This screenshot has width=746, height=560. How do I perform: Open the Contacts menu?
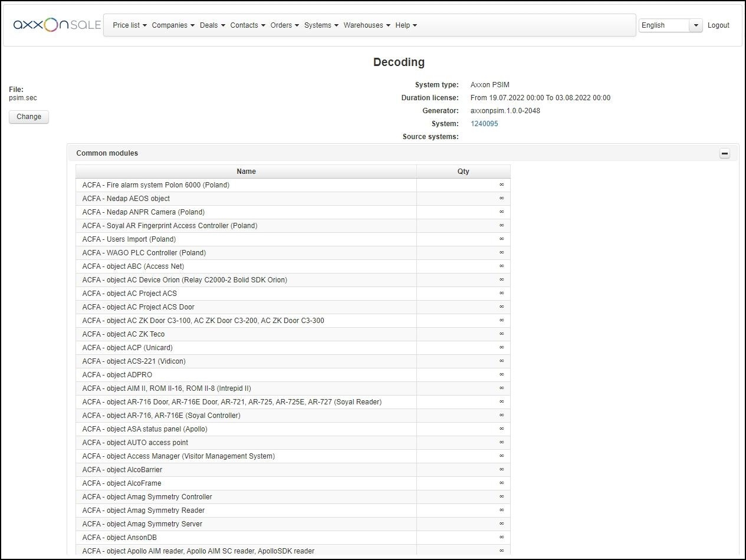coord(248,25)
